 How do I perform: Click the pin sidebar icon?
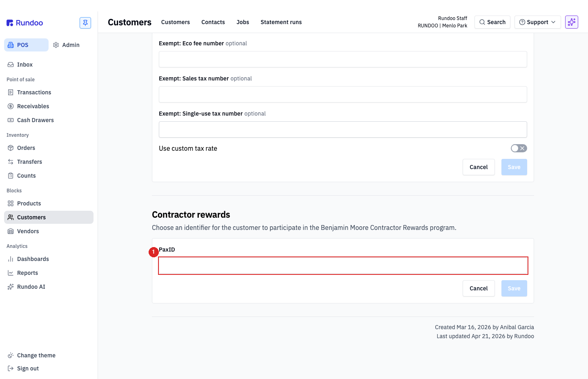pos(85,23)
